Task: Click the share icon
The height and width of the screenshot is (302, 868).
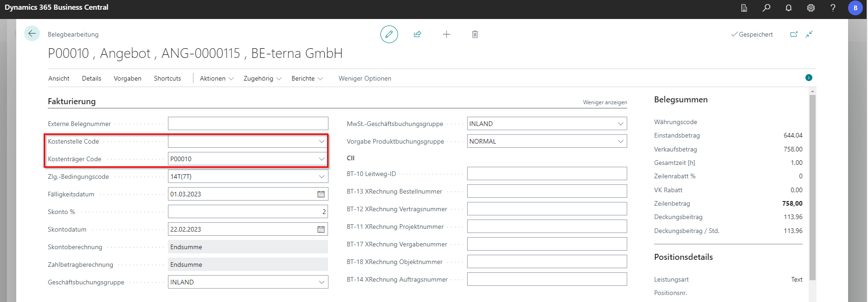Action: [x=418, y=34]
